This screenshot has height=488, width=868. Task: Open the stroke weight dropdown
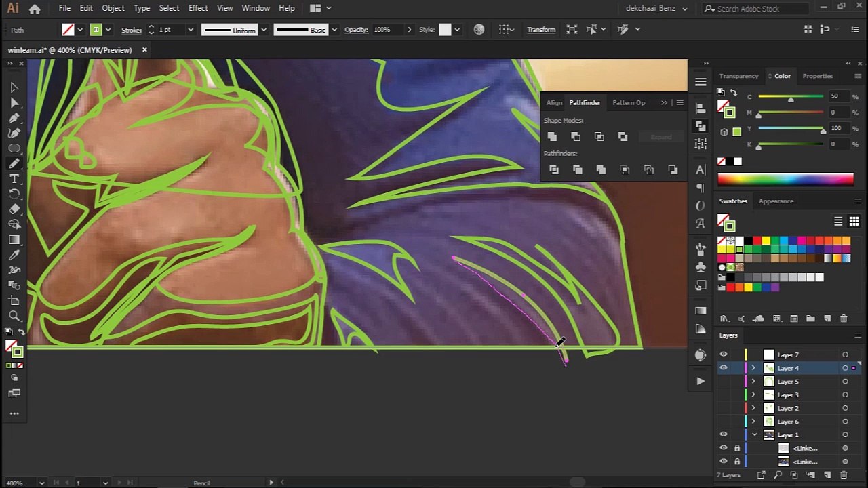click(x=190, y=30)
